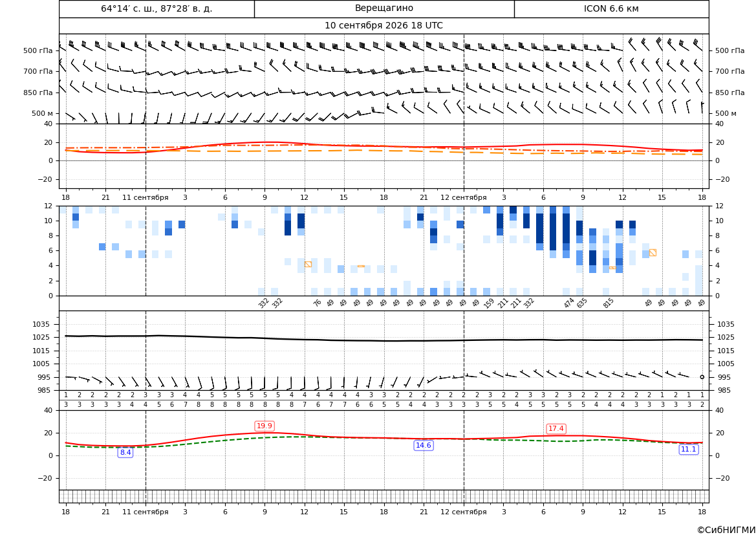Click the 19.9 maximum temperature label
This screenshot has height=535, width=756.
(265, 426)
